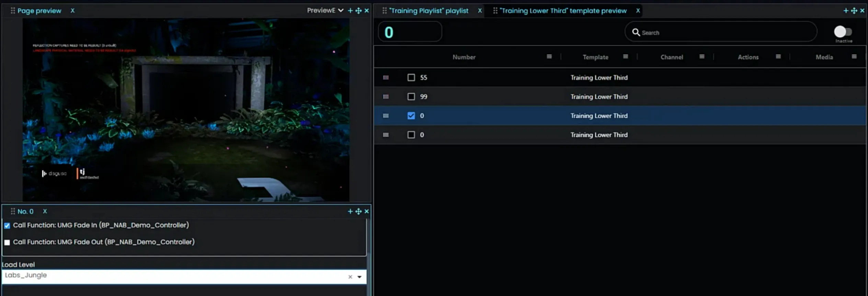Check the checkbox for row 99

411,96
